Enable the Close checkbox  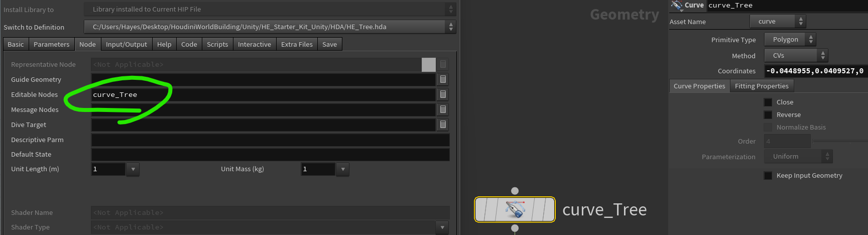pos(768,102)
